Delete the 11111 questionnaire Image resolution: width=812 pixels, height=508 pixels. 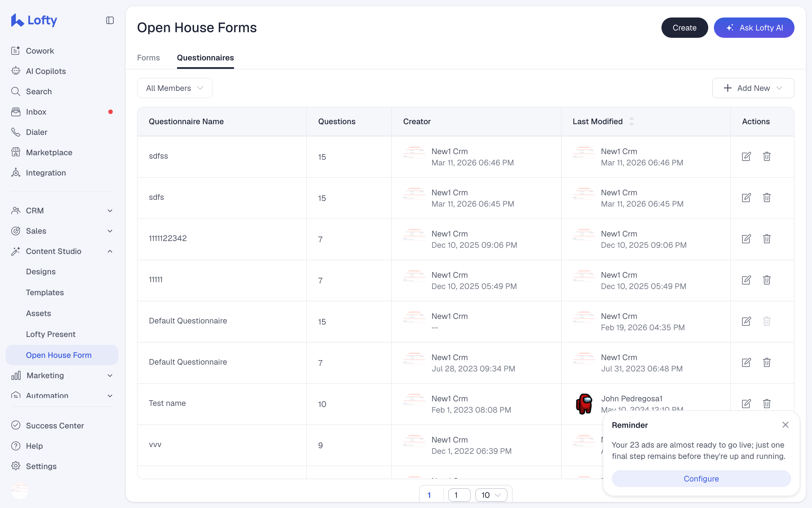pos(767,280)
